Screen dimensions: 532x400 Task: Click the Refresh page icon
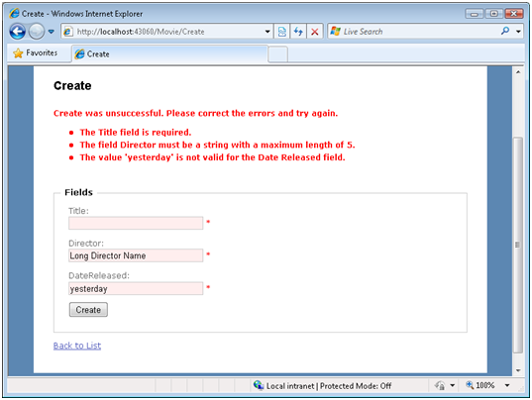tap(298, 32)
